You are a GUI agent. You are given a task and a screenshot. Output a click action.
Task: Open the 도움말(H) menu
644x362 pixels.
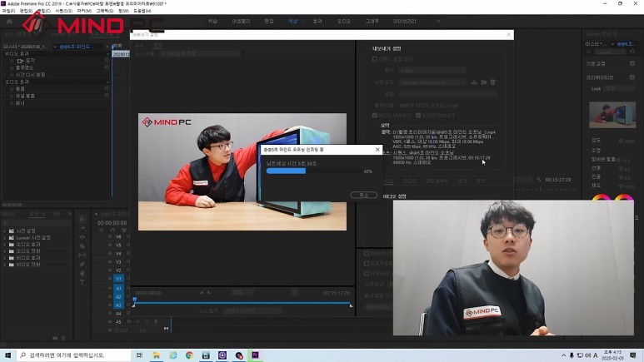coord(142,11)
